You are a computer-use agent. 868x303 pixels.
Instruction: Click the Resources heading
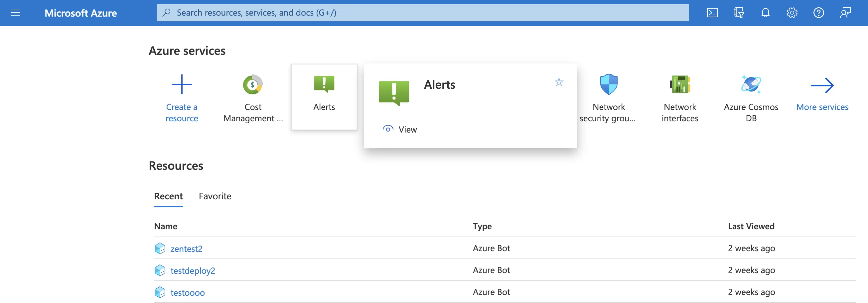pyautogui.click(x=176, y=165)
